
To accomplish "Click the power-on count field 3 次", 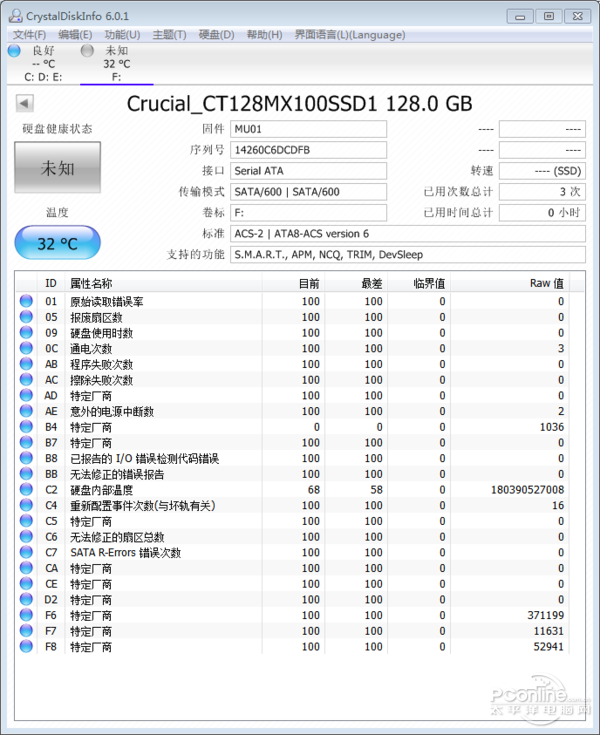I will coord(542,192).
